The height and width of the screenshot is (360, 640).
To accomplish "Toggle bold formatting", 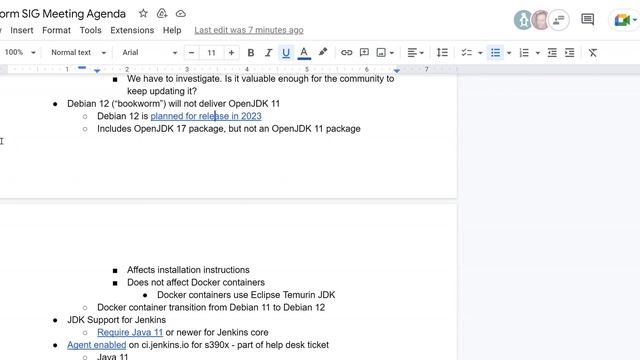I will coord(251,52).
